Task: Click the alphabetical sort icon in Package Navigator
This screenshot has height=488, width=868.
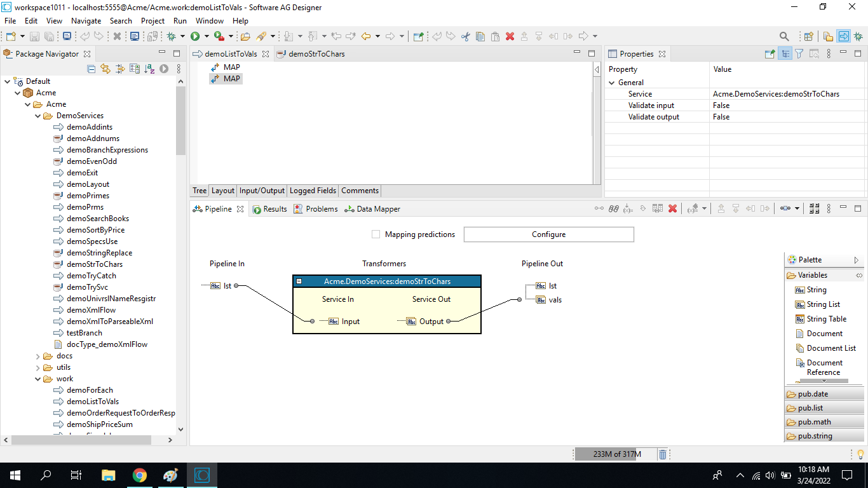Action: [149, 69]
